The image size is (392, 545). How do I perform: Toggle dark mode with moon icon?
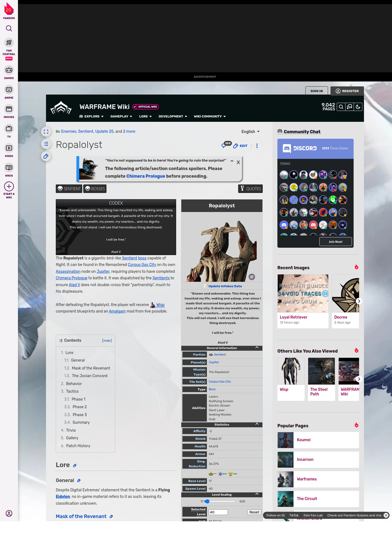pyautogui.click(x=358, y=107)
